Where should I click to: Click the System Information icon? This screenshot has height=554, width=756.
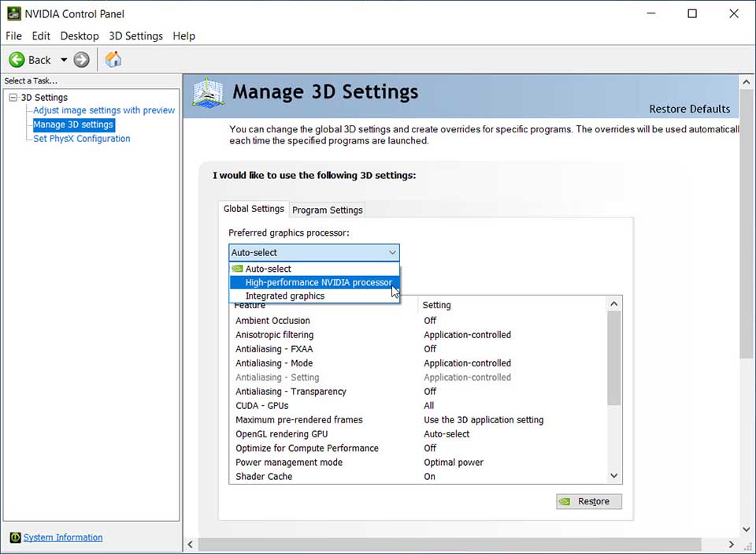pos(16,537)
